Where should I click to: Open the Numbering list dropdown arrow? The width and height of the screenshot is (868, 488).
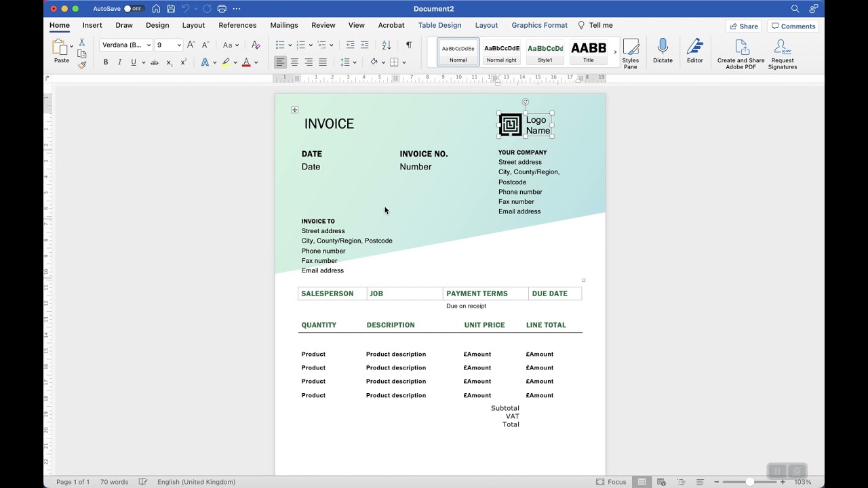click(x=311, y=45)
